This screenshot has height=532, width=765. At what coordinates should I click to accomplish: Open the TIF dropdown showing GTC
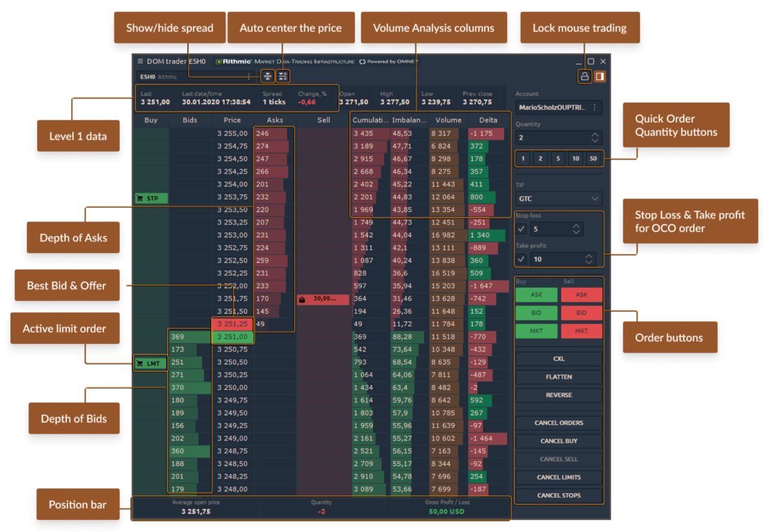559,198
